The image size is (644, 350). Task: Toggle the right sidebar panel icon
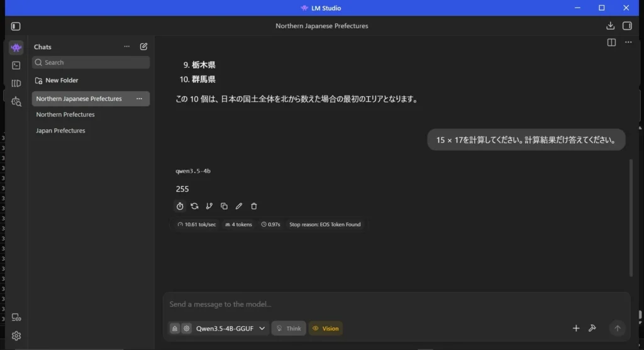coord(627,26)
